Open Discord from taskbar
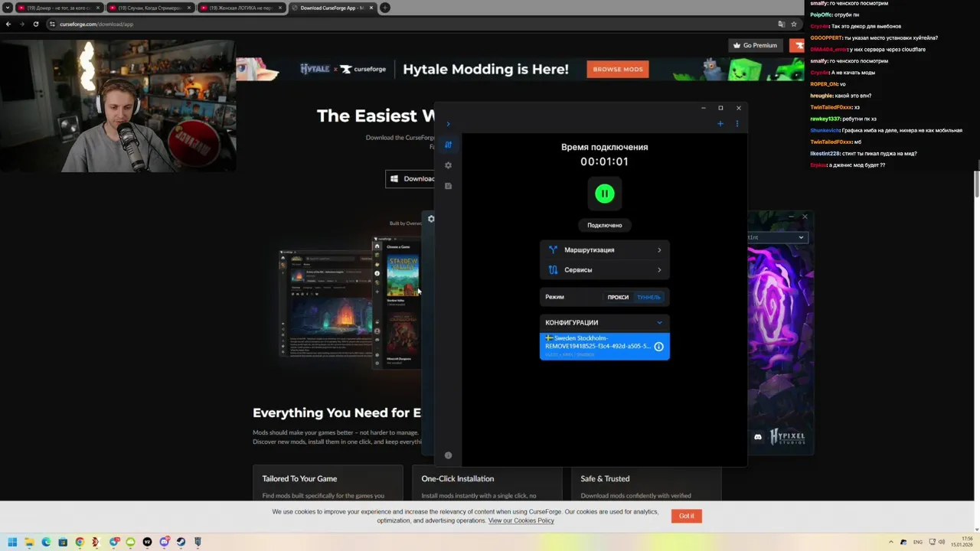The height and width of the screenshot is (551, 980). point(164,542)
